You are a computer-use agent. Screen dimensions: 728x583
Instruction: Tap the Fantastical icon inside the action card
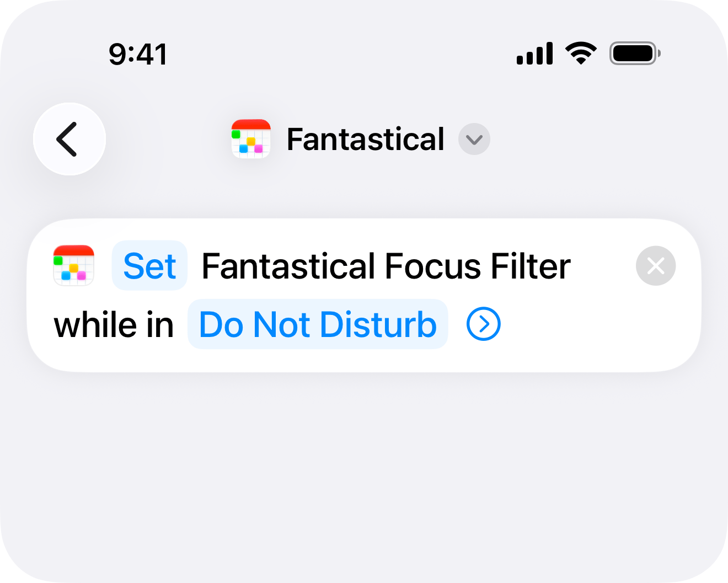tap(74, 266)
